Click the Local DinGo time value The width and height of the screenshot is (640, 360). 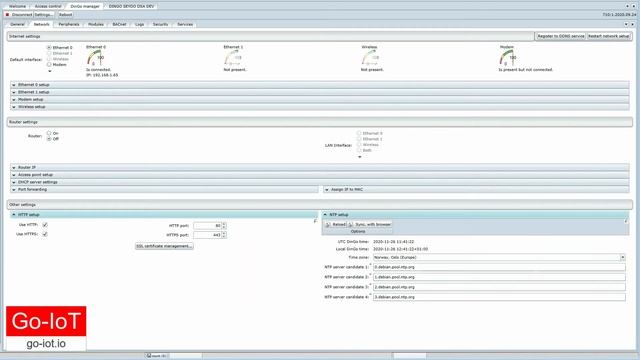pos(400,249)
